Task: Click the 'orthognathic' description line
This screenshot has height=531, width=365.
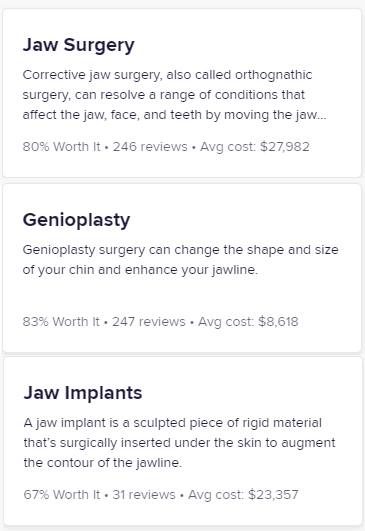Action: pos(167,75)
